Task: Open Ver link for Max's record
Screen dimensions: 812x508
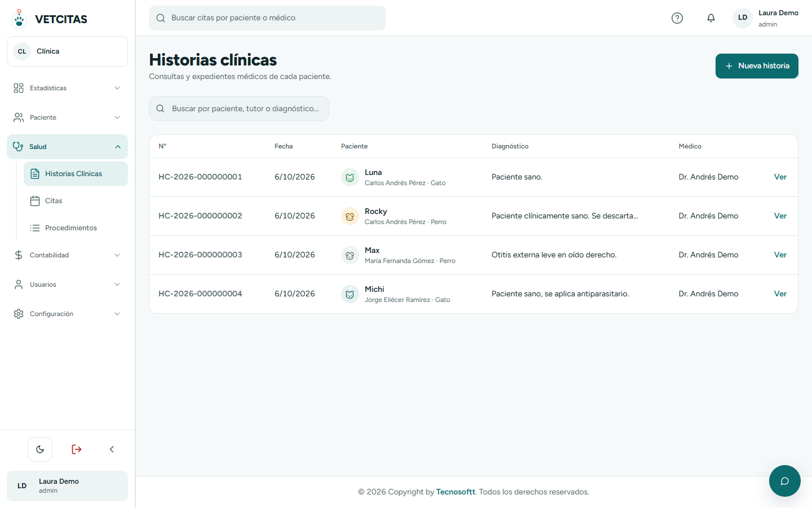Action: pyautogui.click(x=780, y=255)
